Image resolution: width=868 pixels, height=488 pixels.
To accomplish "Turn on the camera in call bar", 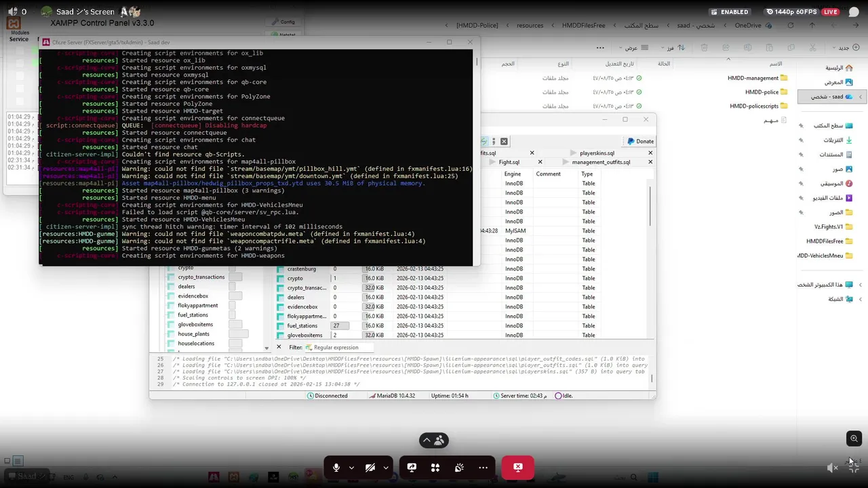I will (370, 468).
